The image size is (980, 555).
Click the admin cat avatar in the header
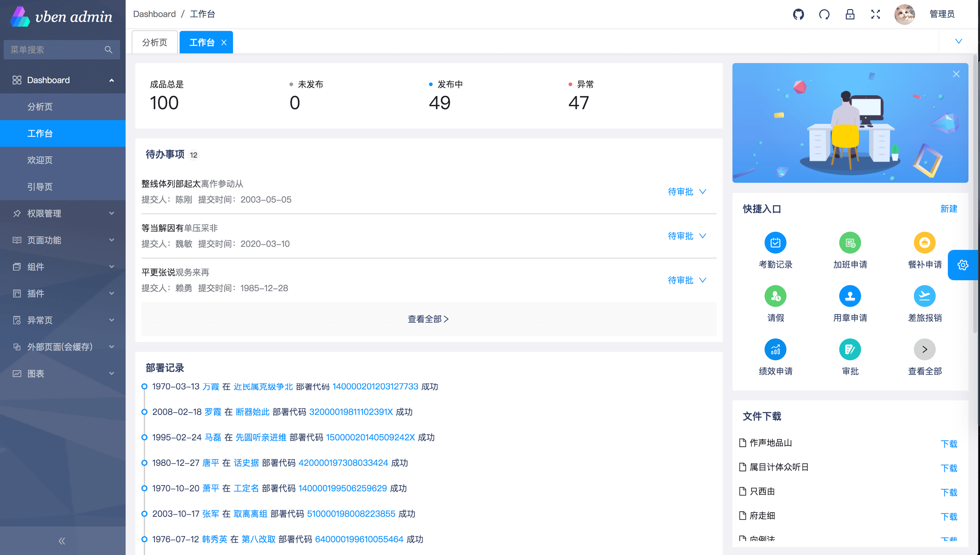pyautogui.click(x=904, y=14)
